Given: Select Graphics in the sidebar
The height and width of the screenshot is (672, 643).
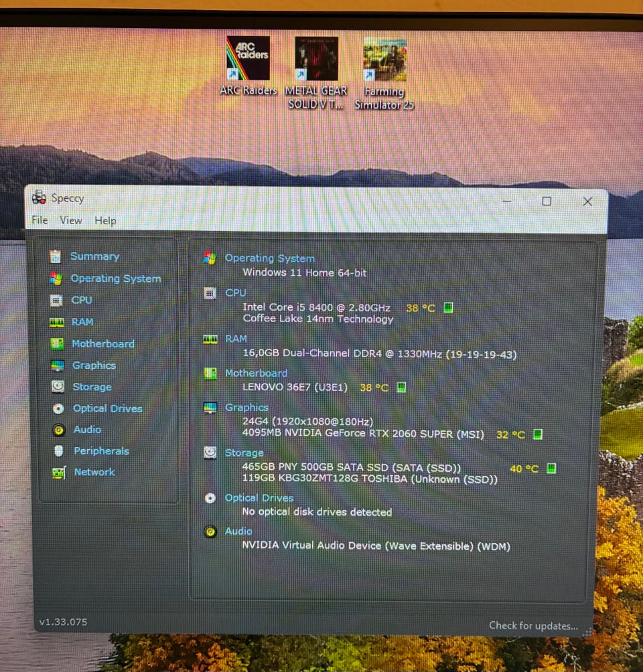Looking at the screenshot, I should [x=94, y=365].
